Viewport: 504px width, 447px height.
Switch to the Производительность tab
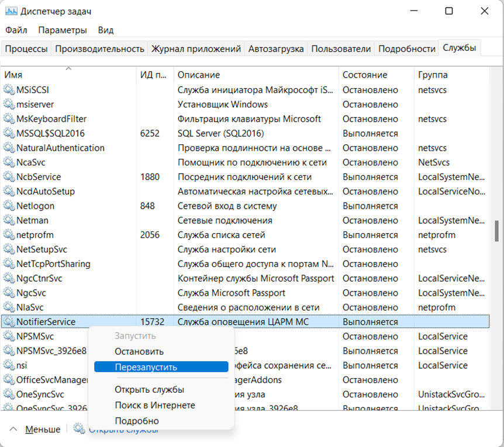pos(99,49)
